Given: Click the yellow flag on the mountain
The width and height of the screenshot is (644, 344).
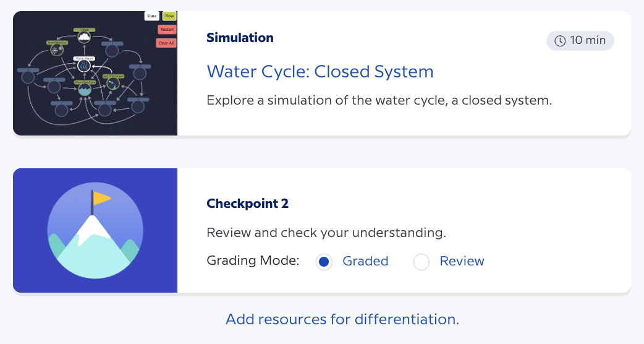Looking at the screenshot, I should [x=101, y=199].
